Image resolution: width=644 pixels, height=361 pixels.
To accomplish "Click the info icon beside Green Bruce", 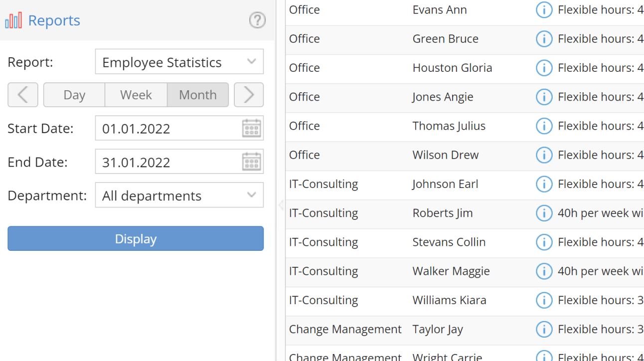I will (x=544, y=38).
